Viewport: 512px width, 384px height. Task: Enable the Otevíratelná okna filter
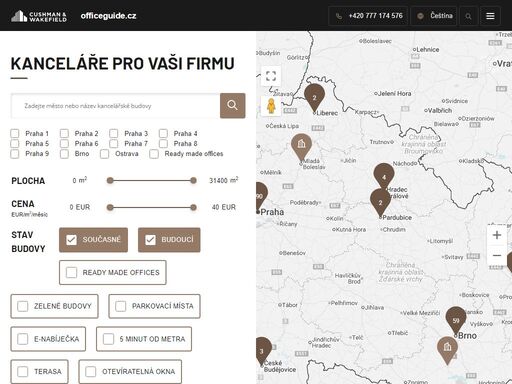coord(130,371)
